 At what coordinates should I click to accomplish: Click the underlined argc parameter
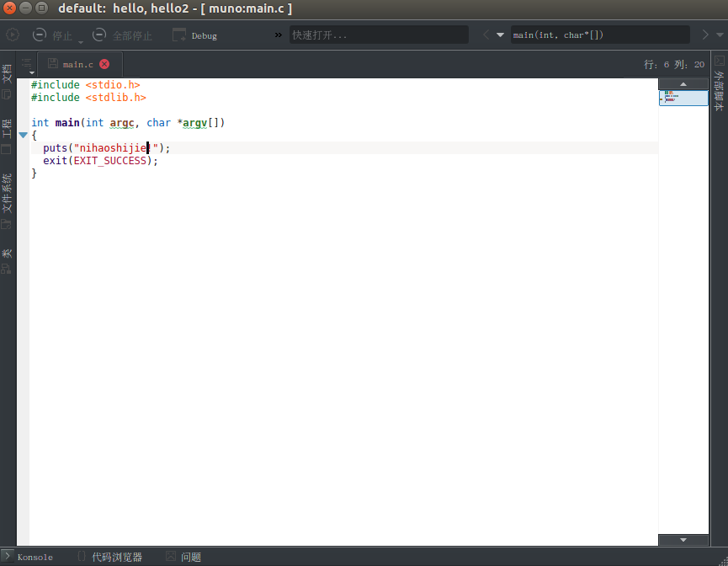click(x=122, y=123)
